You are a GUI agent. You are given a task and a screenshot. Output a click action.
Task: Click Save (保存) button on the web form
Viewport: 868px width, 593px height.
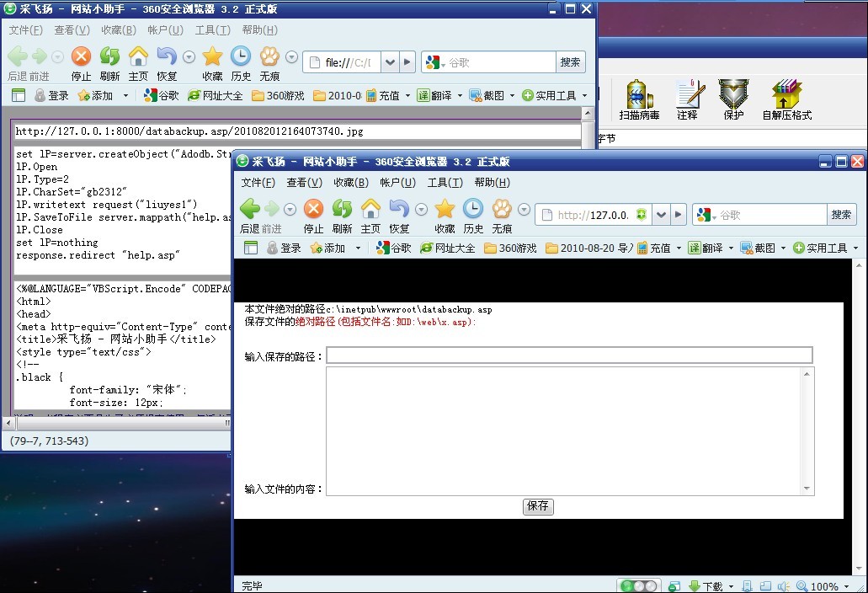(538, 506)
